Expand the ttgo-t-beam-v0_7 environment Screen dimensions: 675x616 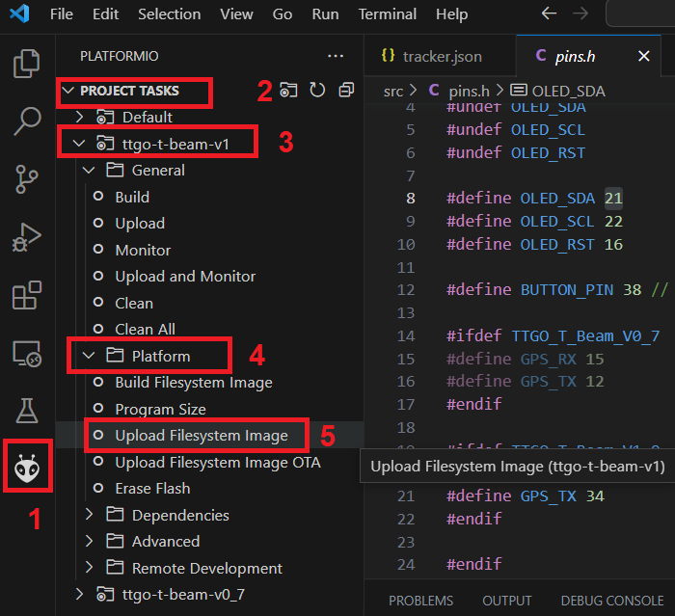pyautogui.click(x=183, y=594)
